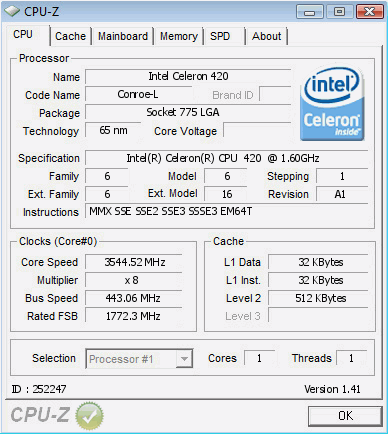Select the CPU tab
Image resolution: width=388 pixels, height=434 pixels.
23,34
